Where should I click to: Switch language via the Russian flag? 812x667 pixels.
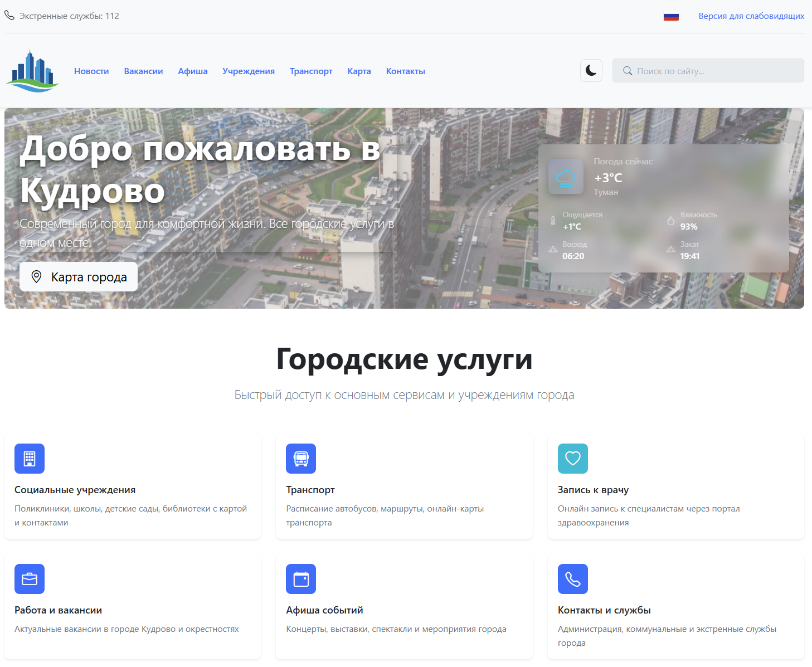671,16
